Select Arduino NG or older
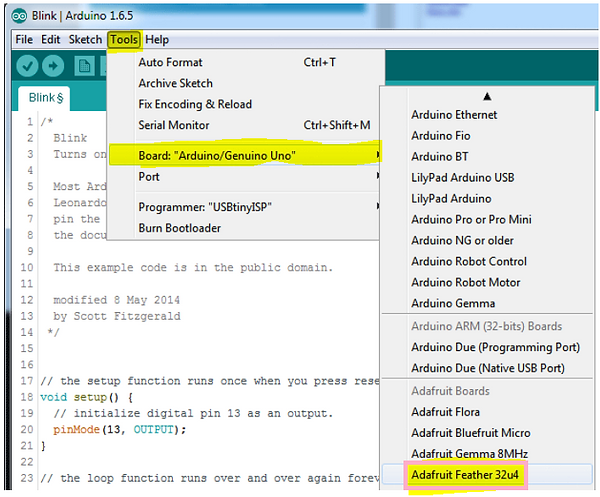600x497 pixels. coord(487,240)
